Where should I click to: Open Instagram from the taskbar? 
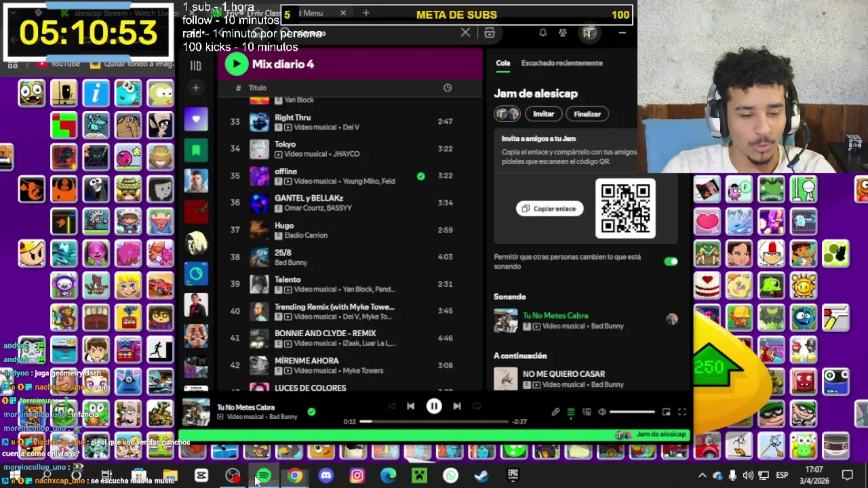[357, 476]
